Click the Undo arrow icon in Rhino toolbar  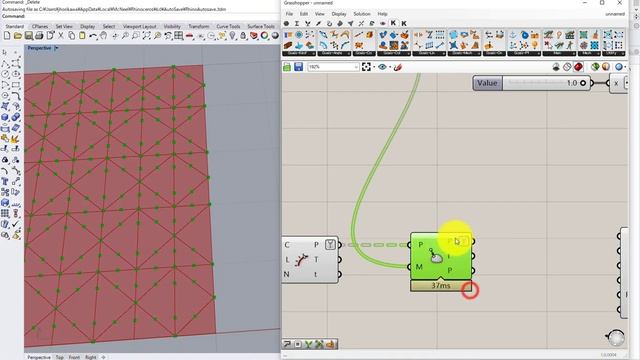(x=93, y=36)
